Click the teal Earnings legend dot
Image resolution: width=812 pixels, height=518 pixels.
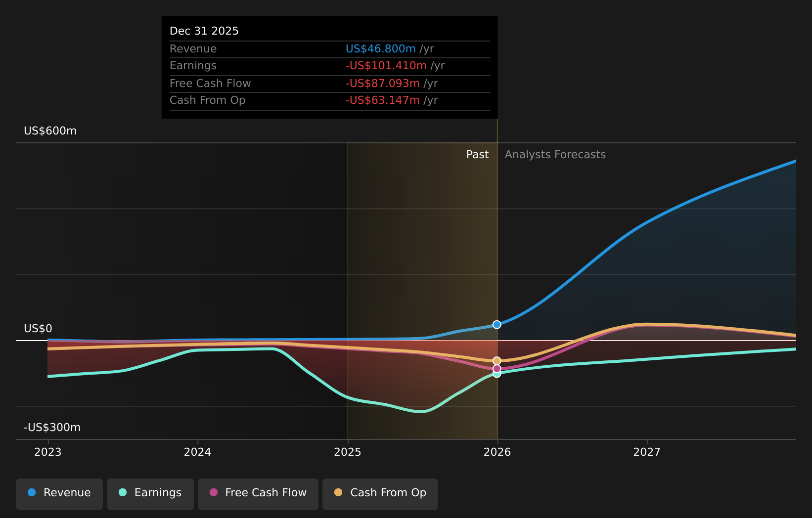122,493
